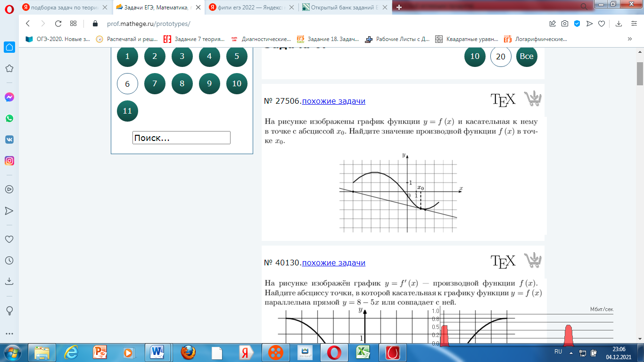
Task: Select task number 11 button
Action: pos(127,111)
